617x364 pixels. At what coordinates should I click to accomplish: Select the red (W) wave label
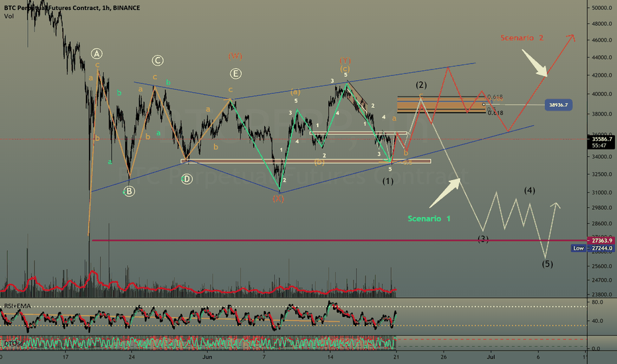tap(235, 56)
